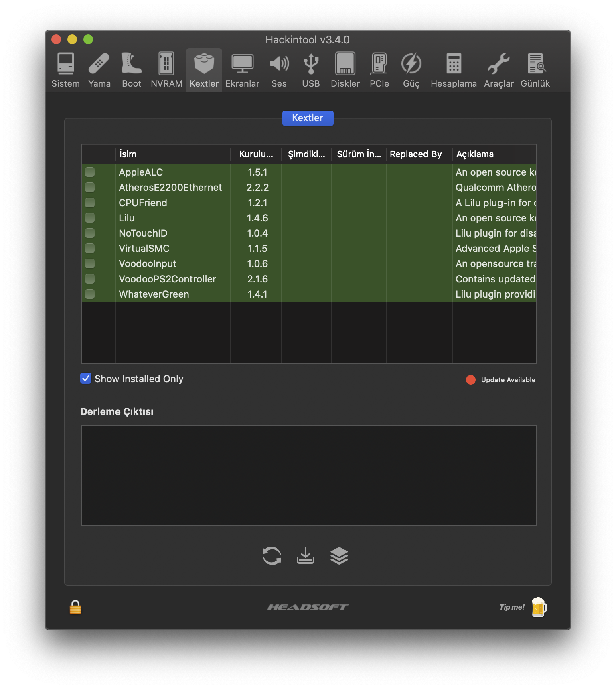Switch to the NVRAM section
The width and height of the screenshot is (616, 689).
click(x=166, y=70)
